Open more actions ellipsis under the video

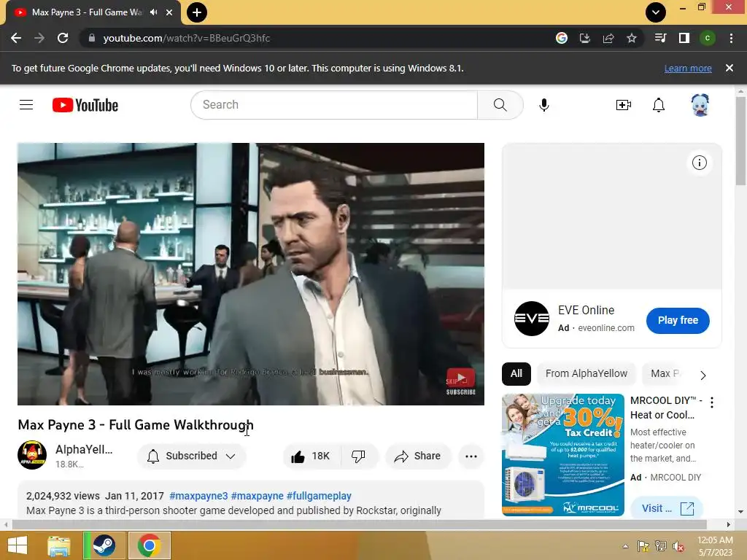click(471, 456)
